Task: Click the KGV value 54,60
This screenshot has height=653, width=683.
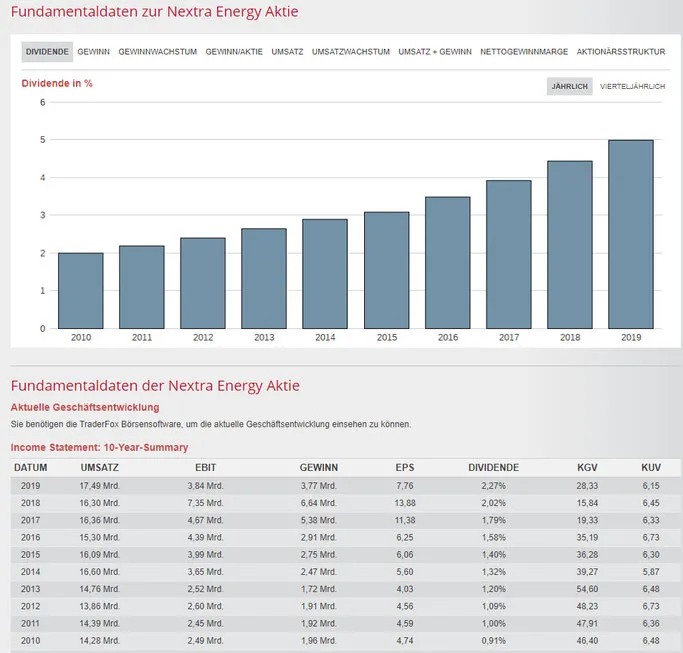Action: (587, 589)
